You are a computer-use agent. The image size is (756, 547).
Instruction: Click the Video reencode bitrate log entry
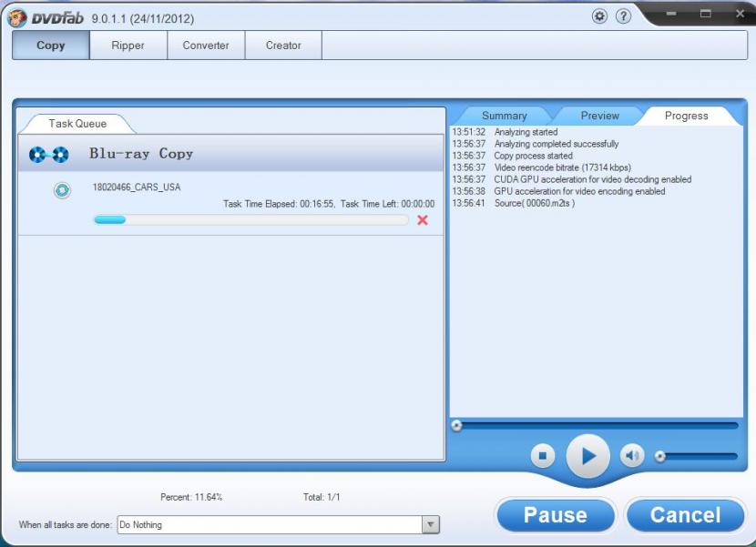click(x=541, y=167)
